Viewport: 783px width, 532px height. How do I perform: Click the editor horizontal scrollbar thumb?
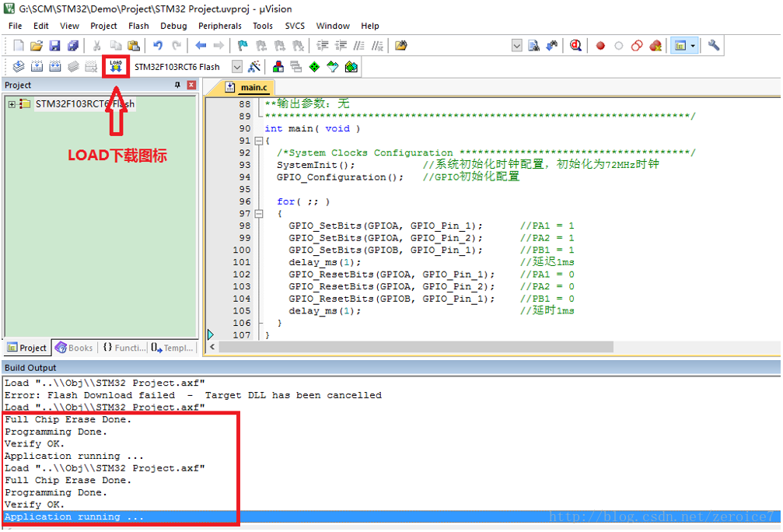416,347
